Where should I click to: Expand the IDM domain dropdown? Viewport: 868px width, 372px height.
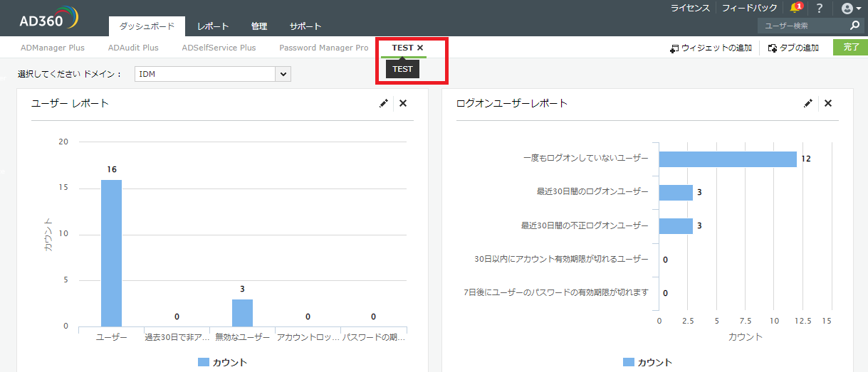point(283,74)
